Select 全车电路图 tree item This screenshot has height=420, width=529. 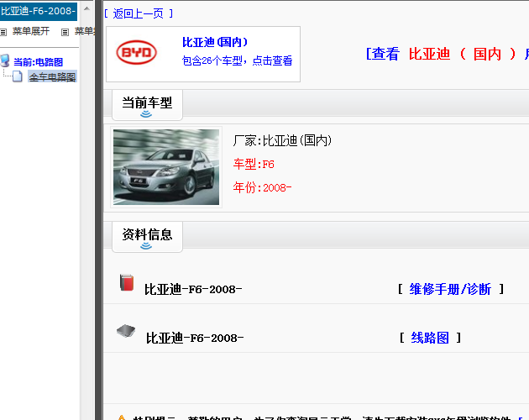click(52, 77)
